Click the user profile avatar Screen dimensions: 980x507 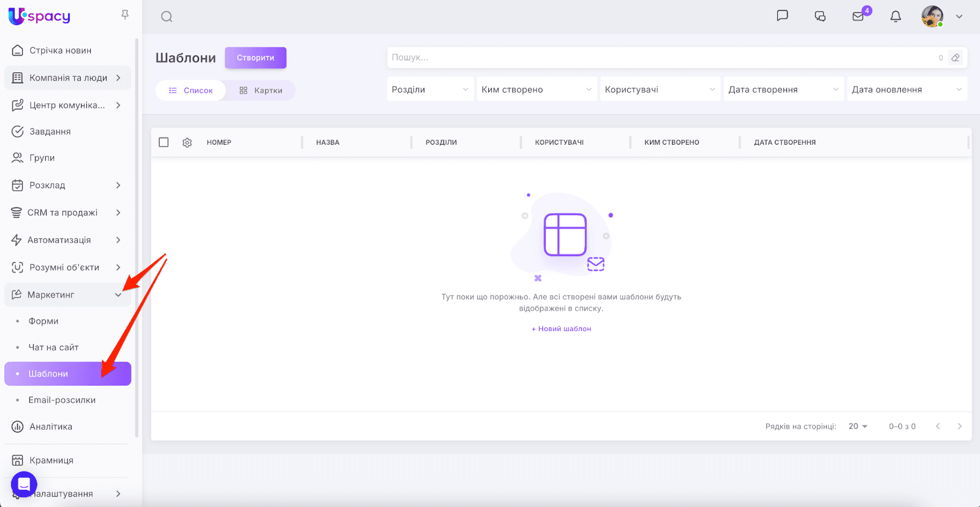pos(932,17)
